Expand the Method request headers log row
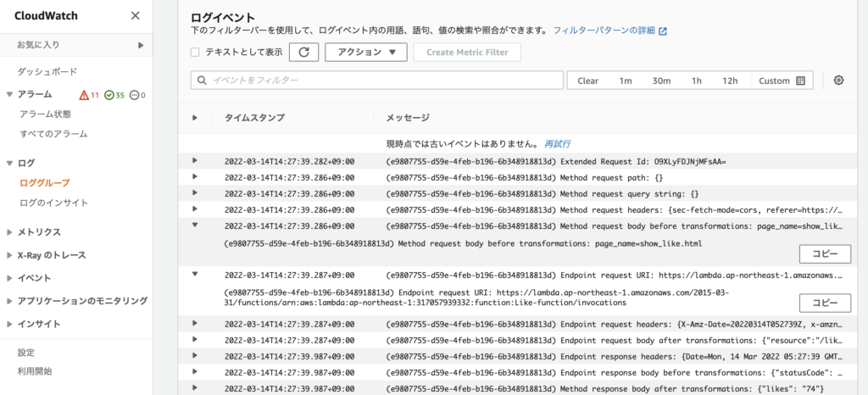868x395 pixels. (x=195, y=209)
